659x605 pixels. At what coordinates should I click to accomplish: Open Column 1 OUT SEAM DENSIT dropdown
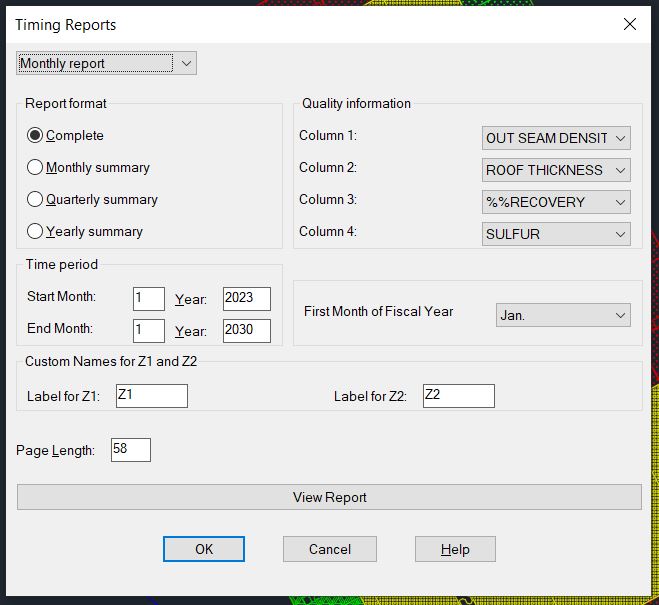tap(556, 138)
